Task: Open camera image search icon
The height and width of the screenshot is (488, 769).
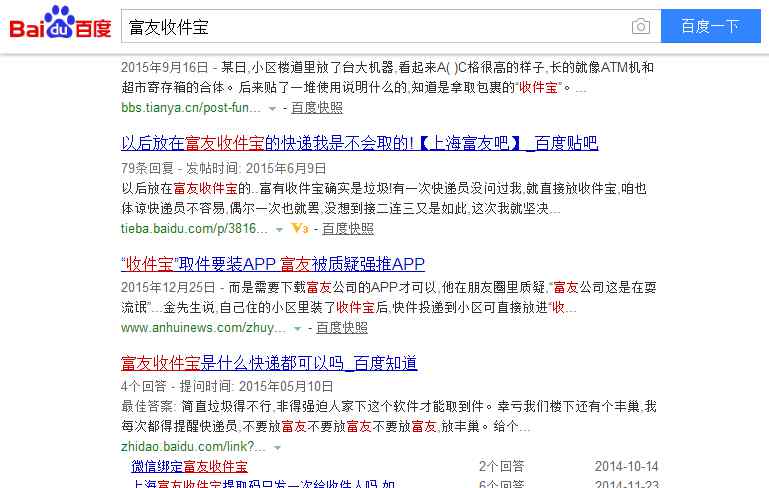Action: coord(641,26)
